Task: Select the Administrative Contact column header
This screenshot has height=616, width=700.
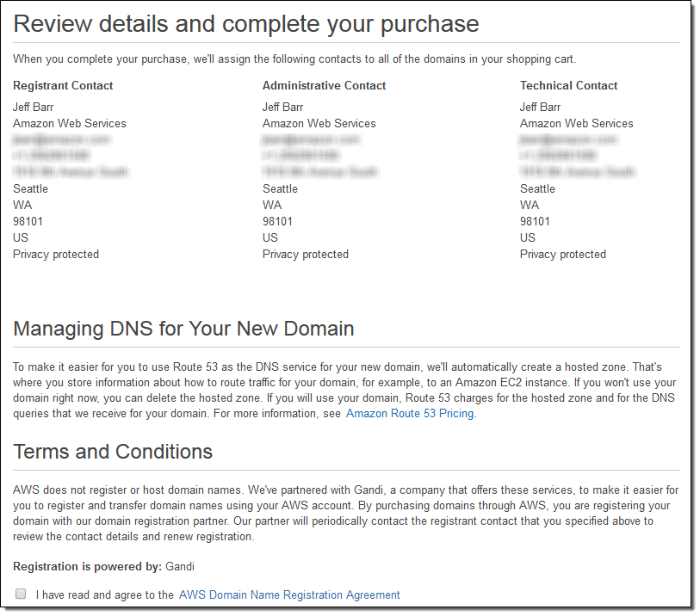Action: 324,86
